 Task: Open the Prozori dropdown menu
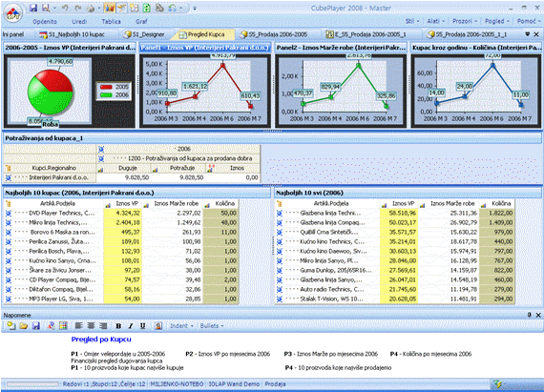coord(465,21)
